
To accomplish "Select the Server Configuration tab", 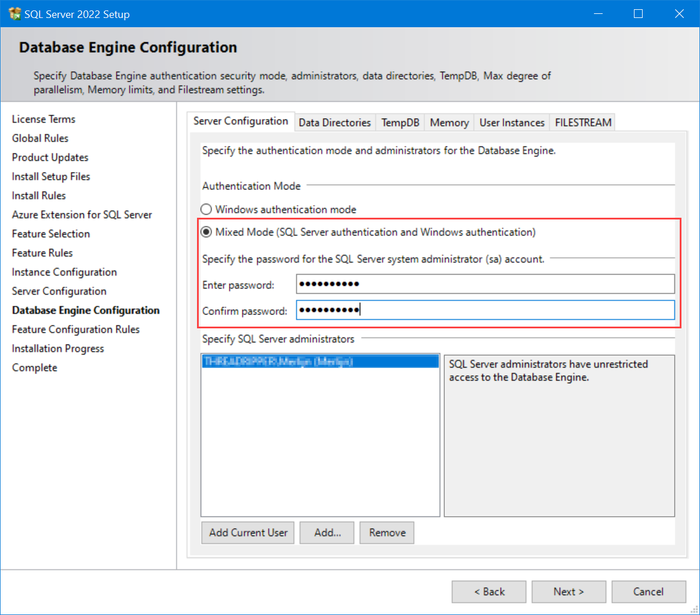I will (x=241, y=121).
